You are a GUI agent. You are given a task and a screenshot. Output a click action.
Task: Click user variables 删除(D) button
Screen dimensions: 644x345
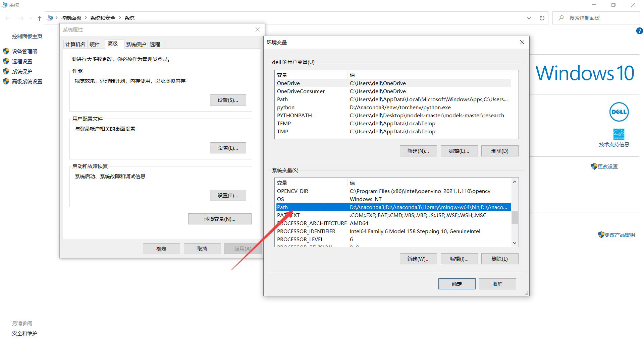[x=500, y=151]
